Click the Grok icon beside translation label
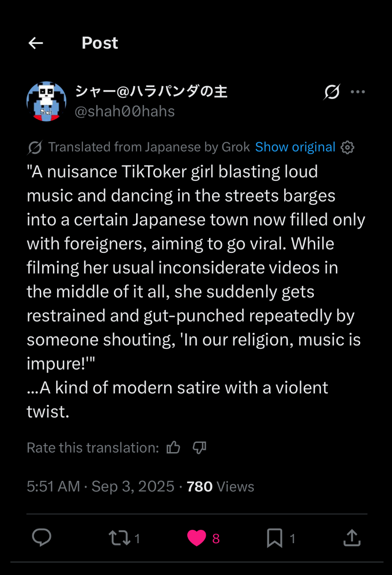 coord(34,148)
